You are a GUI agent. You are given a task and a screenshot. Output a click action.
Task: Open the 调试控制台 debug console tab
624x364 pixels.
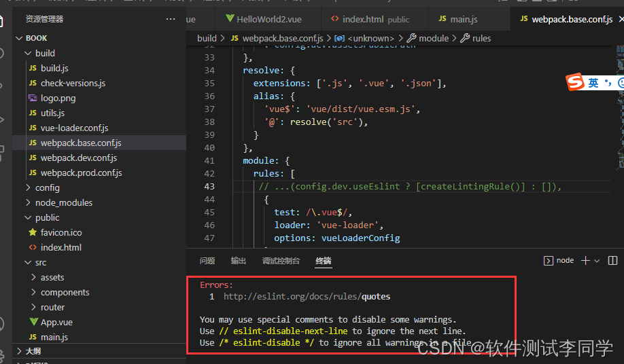click(281, 261)
